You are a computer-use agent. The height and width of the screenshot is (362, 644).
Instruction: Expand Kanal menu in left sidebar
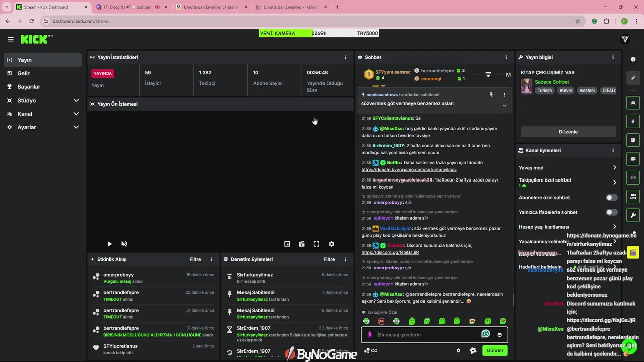pos(76,114)
